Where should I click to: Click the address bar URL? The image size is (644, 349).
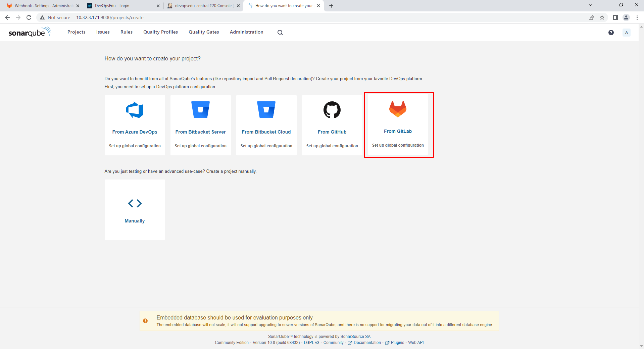coord(110,17)
